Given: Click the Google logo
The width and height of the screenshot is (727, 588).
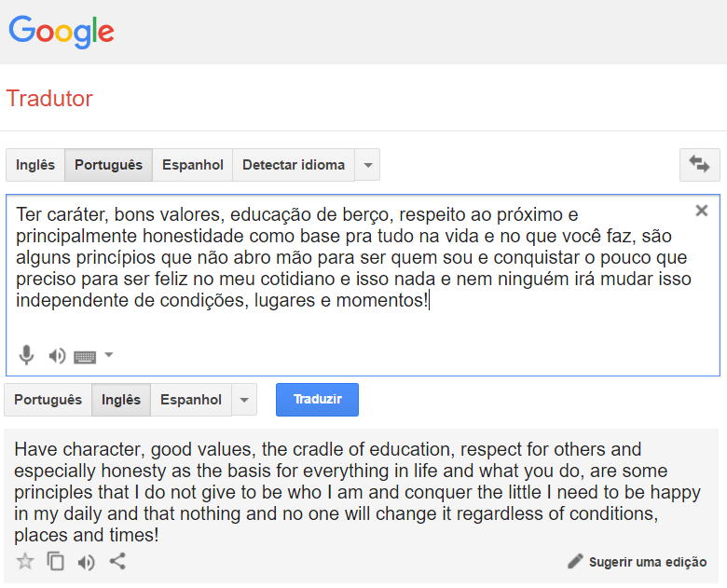Looking at the screenshot, I should [62, 32].
